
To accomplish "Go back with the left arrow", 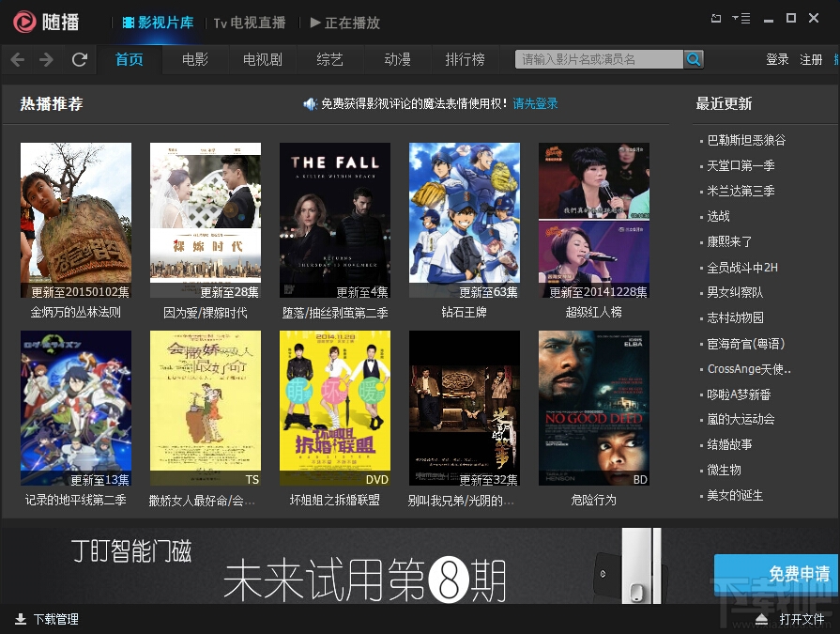I will click(x=18, y=59).
